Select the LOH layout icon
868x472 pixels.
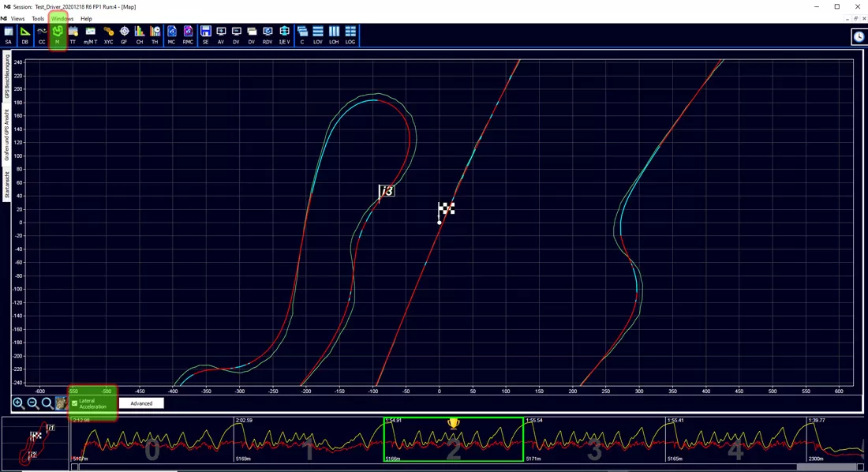334,35
